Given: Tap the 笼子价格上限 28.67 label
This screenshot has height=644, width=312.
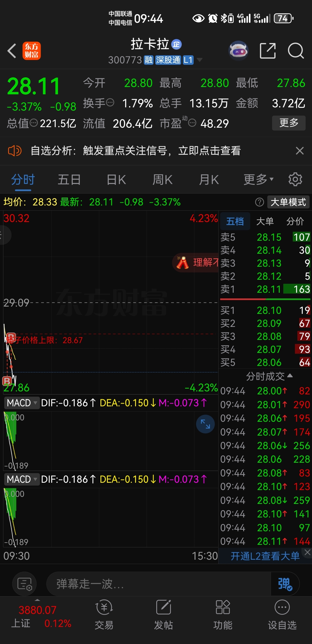Looking at the screenshot, I should coord(45,340).
